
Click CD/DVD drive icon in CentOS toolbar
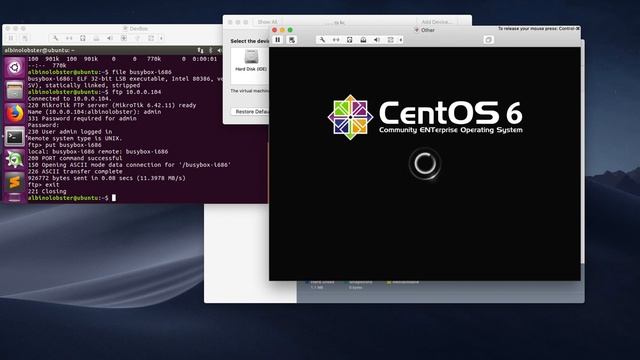[x=363, y=40]
